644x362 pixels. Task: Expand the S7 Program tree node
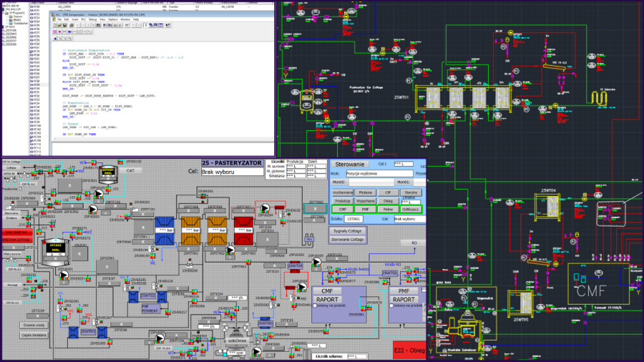click(6, 12)
